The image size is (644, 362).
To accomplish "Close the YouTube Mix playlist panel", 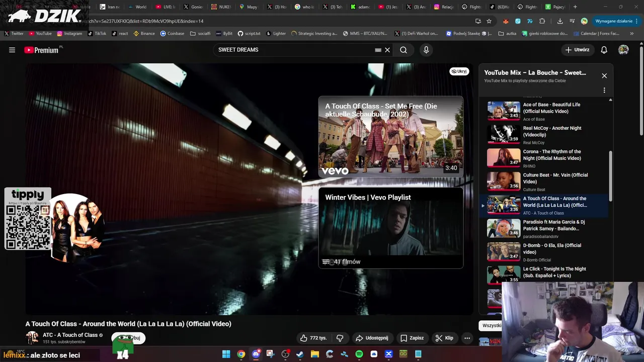I will pos(604,76).
